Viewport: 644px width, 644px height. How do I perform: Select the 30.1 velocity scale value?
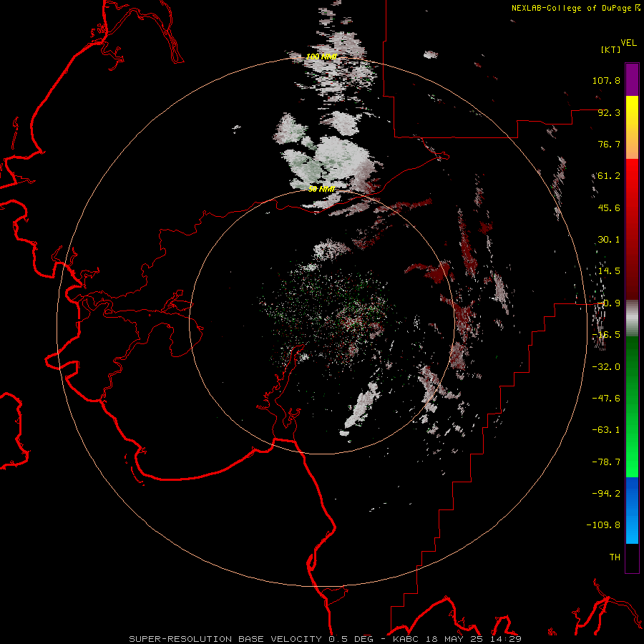(609, 240)
